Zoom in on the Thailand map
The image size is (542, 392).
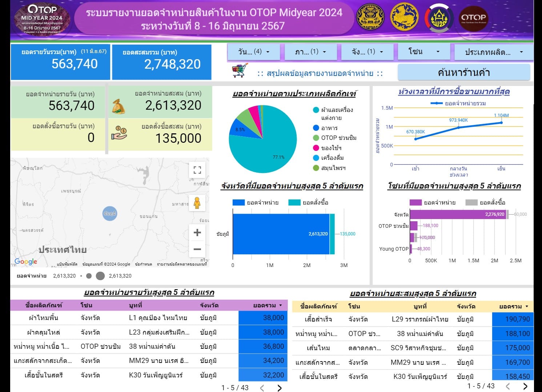click(197, 232)
